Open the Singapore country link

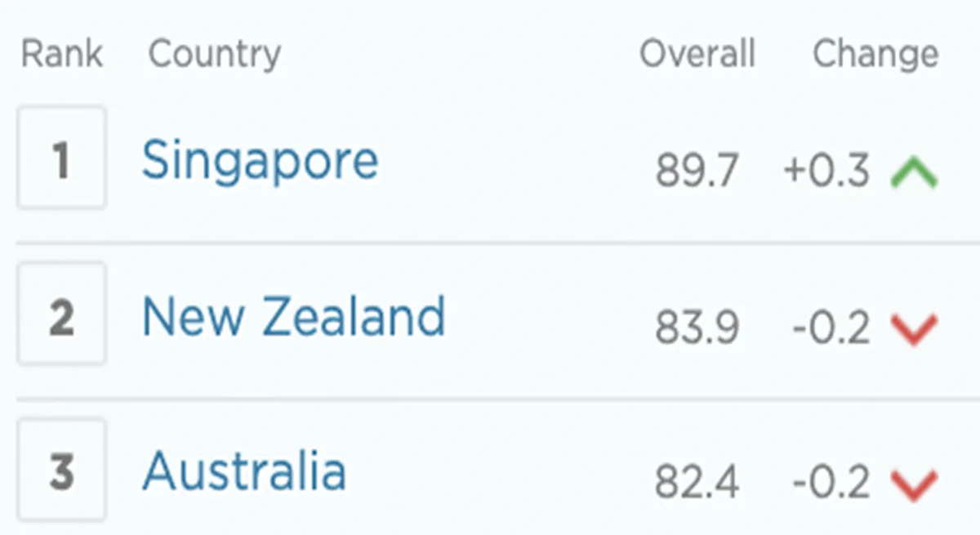(x=260, y=161)
